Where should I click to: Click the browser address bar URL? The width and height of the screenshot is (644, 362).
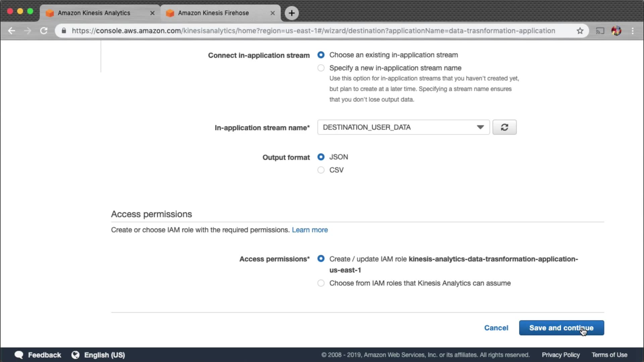click(313, 31)
